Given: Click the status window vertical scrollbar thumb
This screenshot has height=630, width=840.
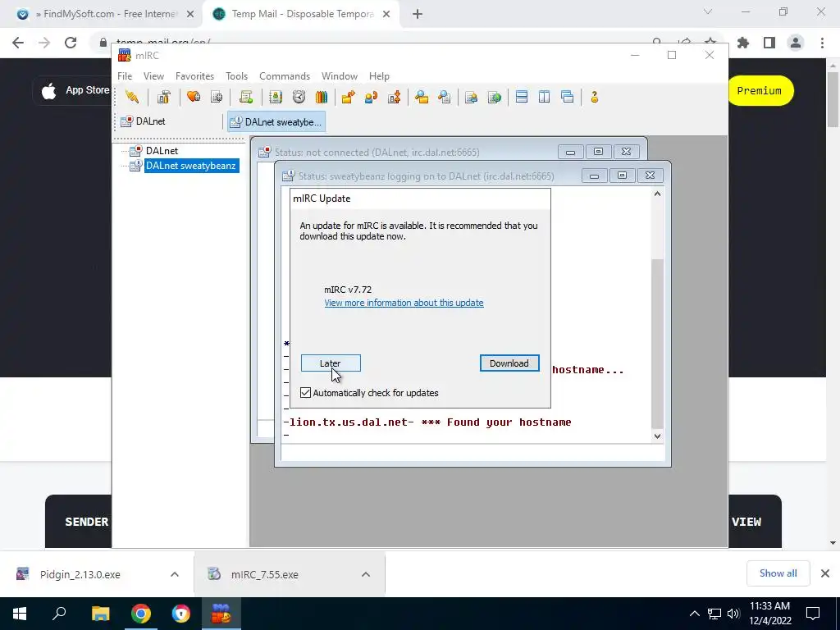Looking at the screenshot, I should (x=657, y=343).
